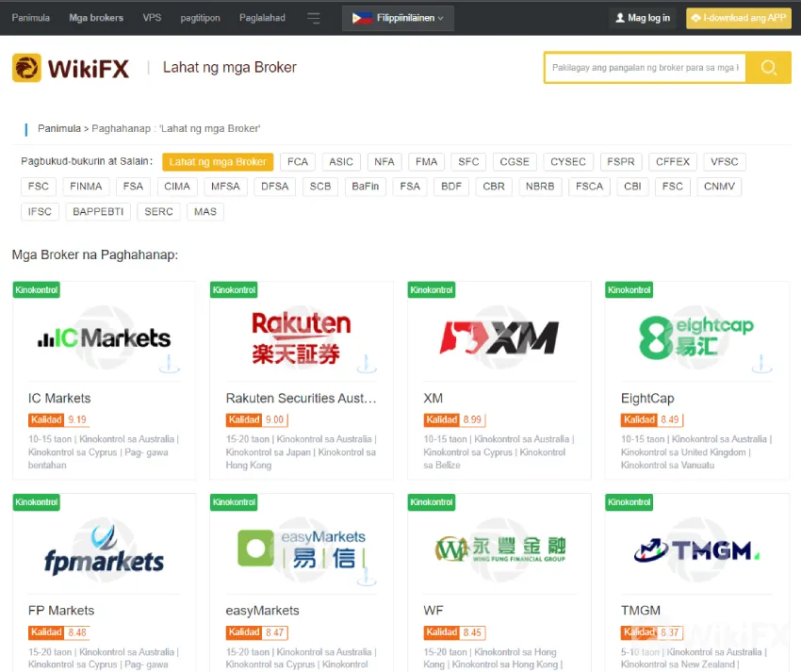Filter by BAPPEBTI regulator
The width and height of the screenshot is (801, 672).
[x=98, y=211]
